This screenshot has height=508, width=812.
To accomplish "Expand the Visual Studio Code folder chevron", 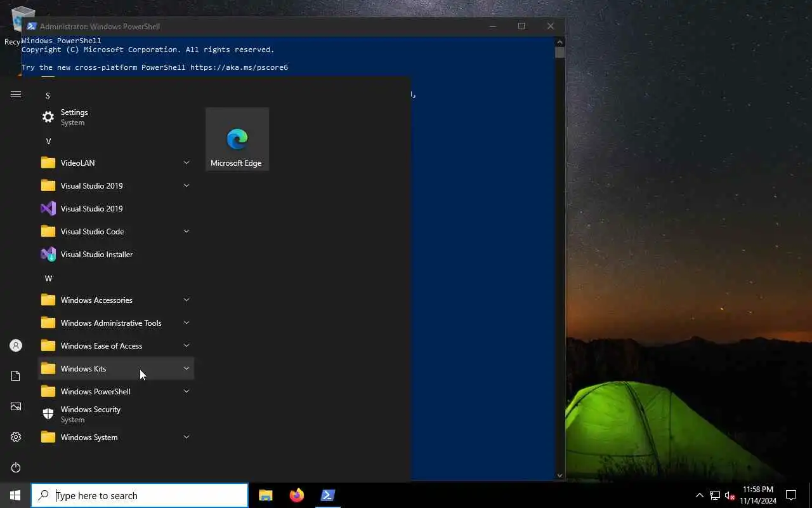I will click(187, 231).
